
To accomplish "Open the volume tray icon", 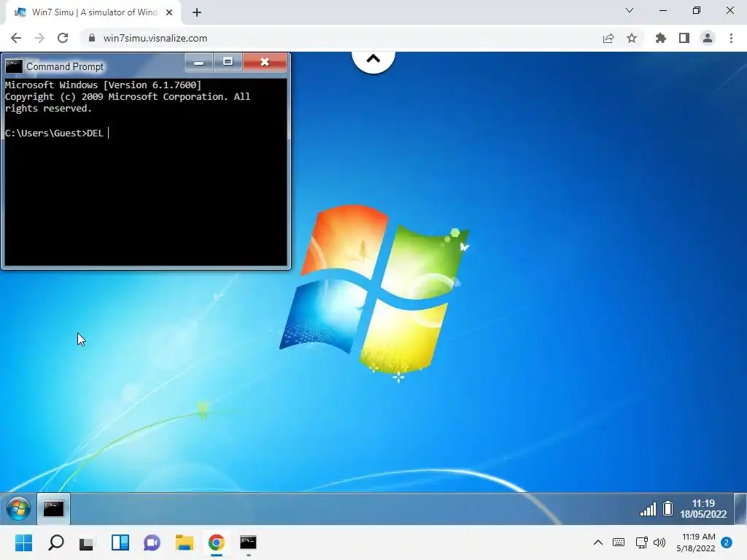I will coord(659,542).
